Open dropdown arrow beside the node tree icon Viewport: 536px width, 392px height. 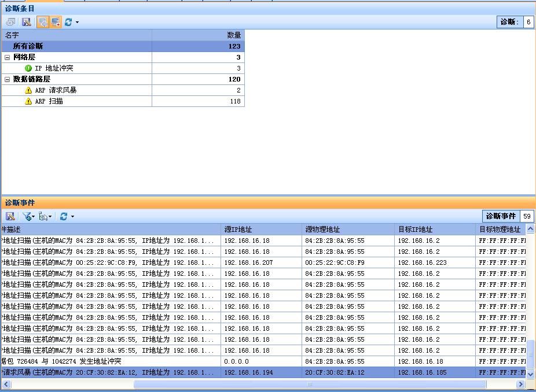(x=50, y=216)
